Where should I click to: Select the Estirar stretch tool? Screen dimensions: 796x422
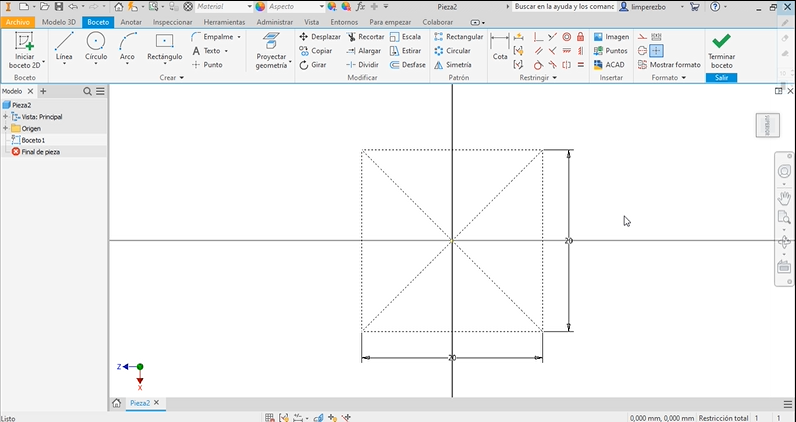406,51
